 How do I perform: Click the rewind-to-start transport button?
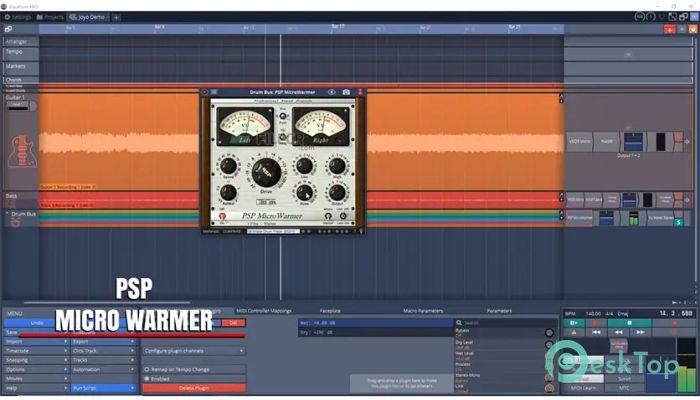click(x=596, y=332)
